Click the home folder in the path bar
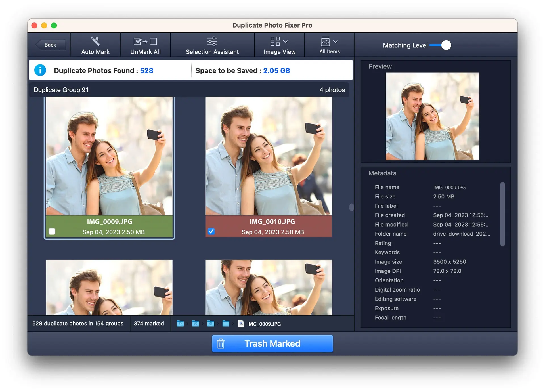This screenshot has width=545, height=392. click(x=195, y=324)
